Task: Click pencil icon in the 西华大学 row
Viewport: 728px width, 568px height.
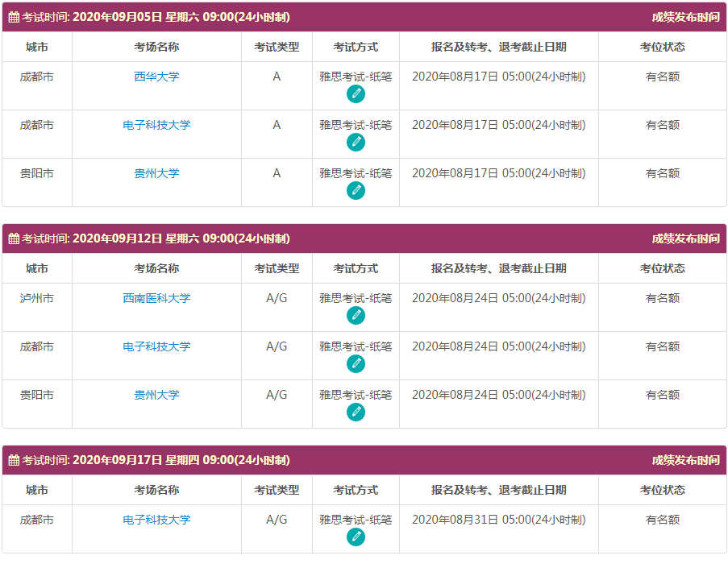Action: 356,94
